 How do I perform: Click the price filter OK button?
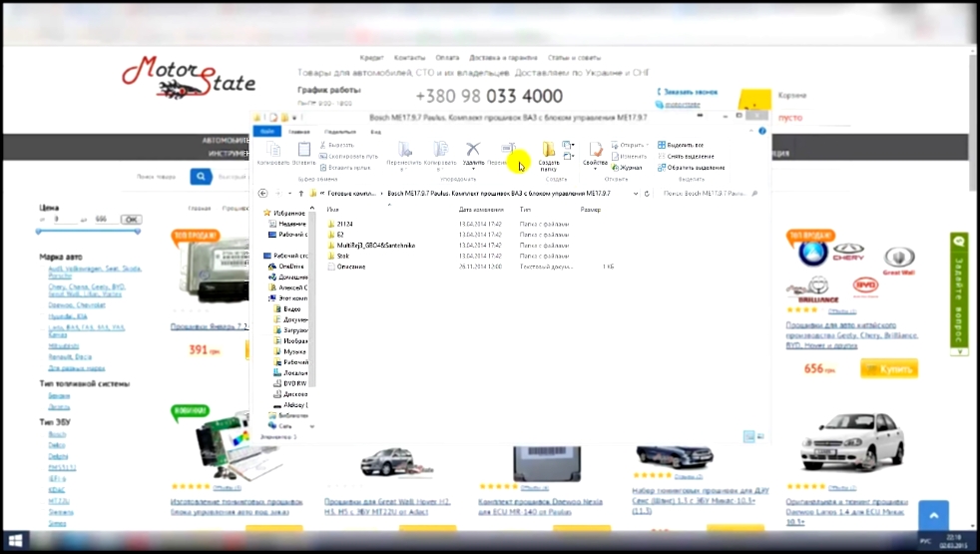tap(132, 220)
